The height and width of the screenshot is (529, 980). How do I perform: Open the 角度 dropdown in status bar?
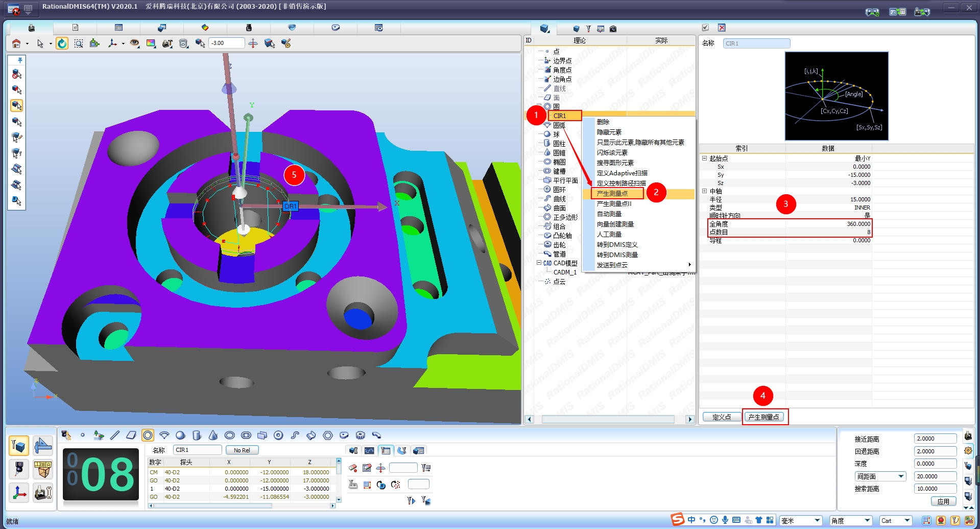click(850, 521)
